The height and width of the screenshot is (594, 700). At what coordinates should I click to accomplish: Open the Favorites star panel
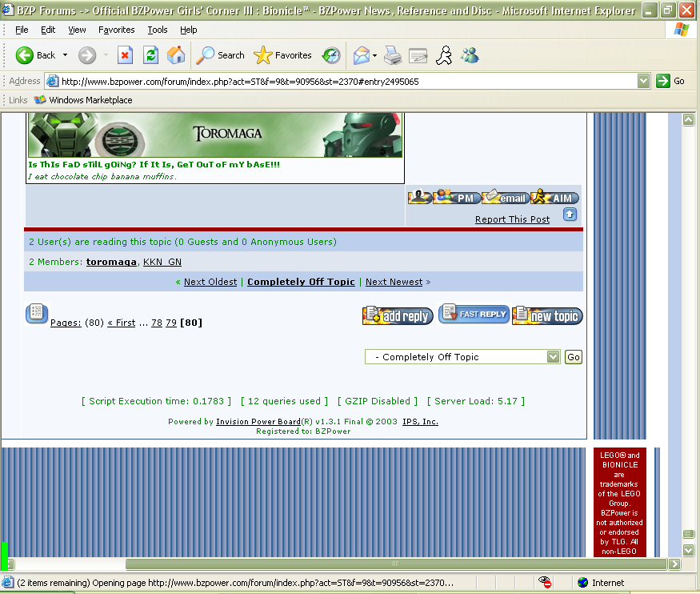point(283,55)
